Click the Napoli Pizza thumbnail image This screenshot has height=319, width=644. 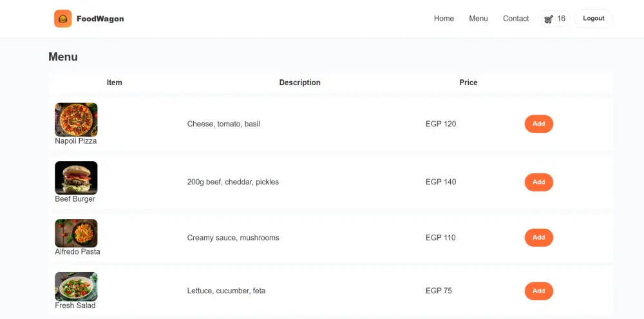[76, 119]
